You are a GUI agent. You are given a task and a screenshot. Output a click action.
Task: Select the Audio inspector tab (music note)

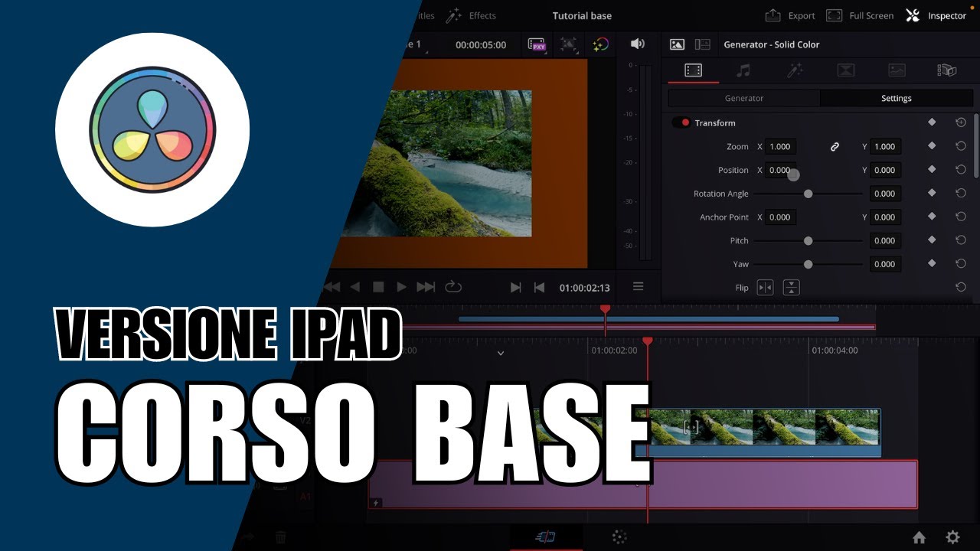click(x=743, y=70)
